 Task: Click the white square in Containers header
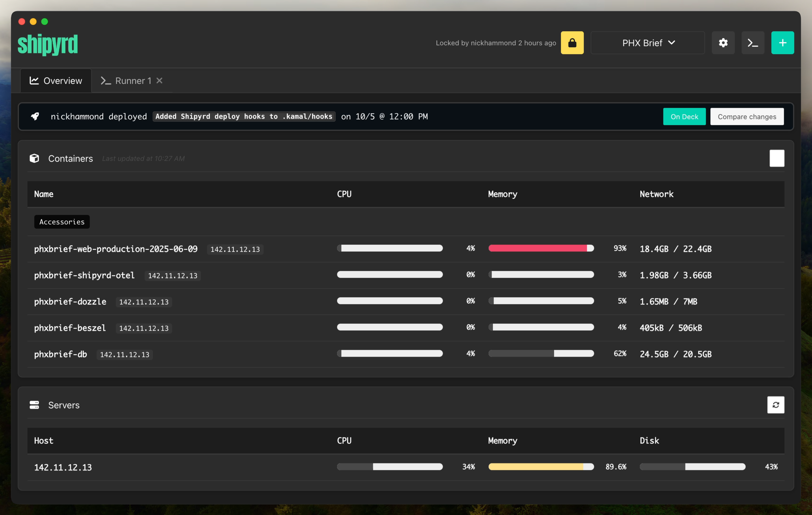[x=777, y=158]
